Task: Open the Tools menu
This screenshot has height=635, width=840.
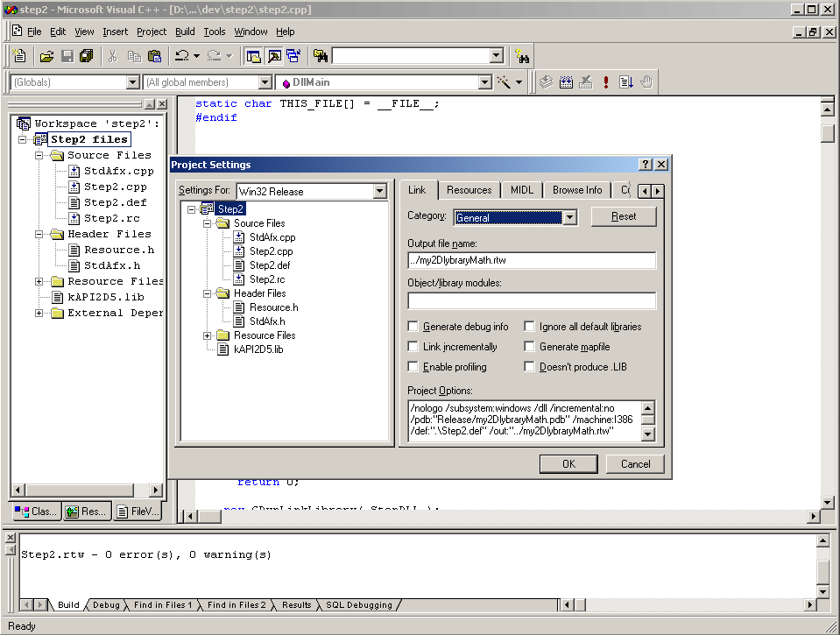Action: click(215, 32)
